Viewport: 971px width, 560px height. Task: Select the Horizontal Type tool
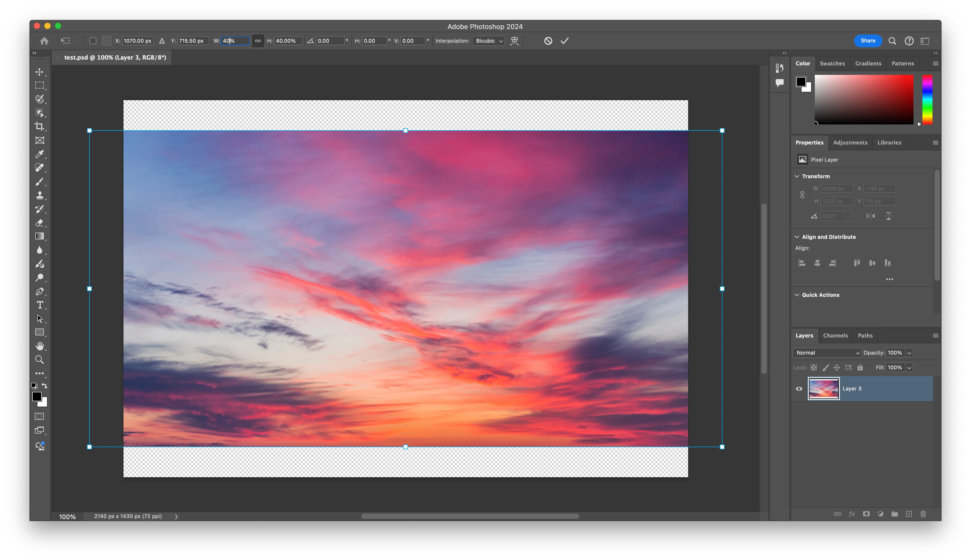[x=40, y=305]
